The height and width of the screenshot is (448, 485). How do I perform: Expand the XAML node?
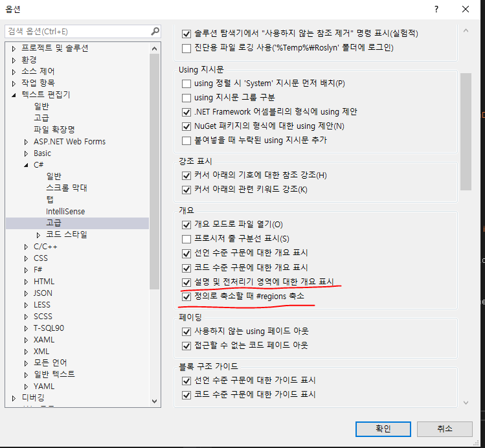(26, 340)
